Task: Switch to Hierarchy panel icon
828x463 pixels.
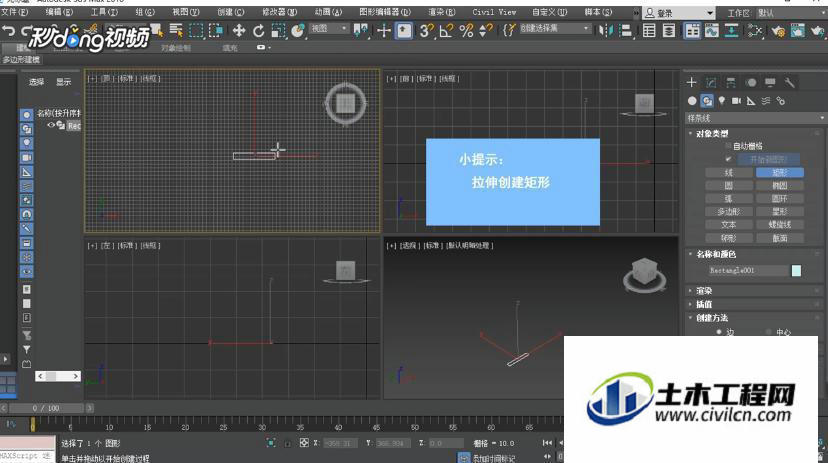Action: (731, 82)
